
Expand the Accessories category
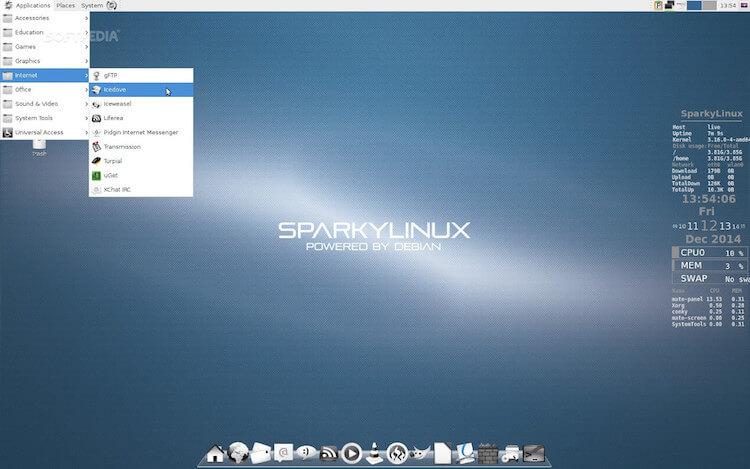pyautogui.click(x=45, y=18)
